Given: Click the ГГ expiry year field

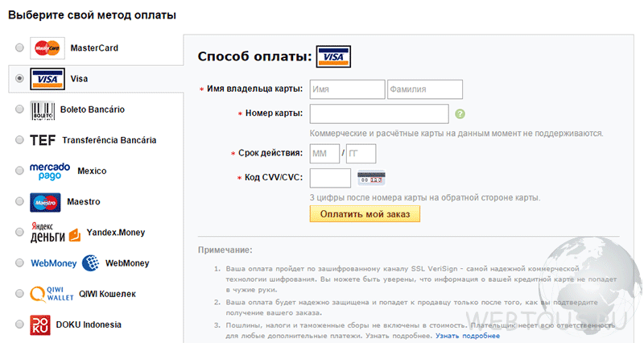Looking at the screenshot, I should [361, 154].
